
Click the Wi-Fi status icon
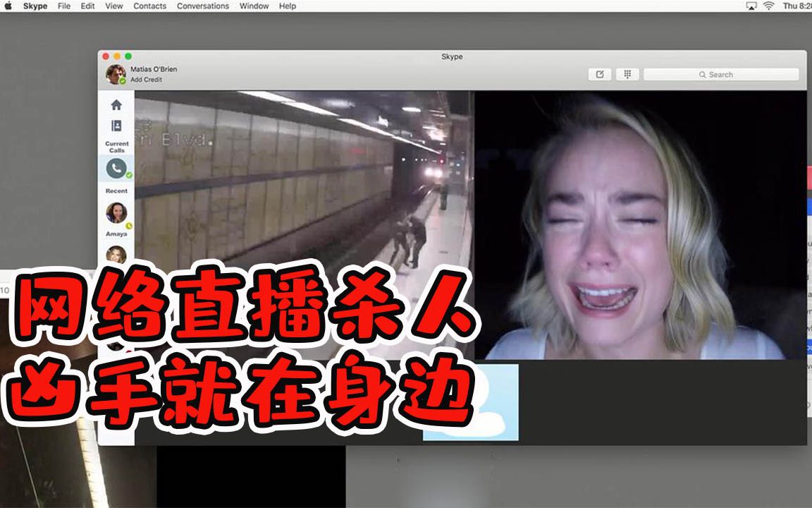(x=768, y=6)
